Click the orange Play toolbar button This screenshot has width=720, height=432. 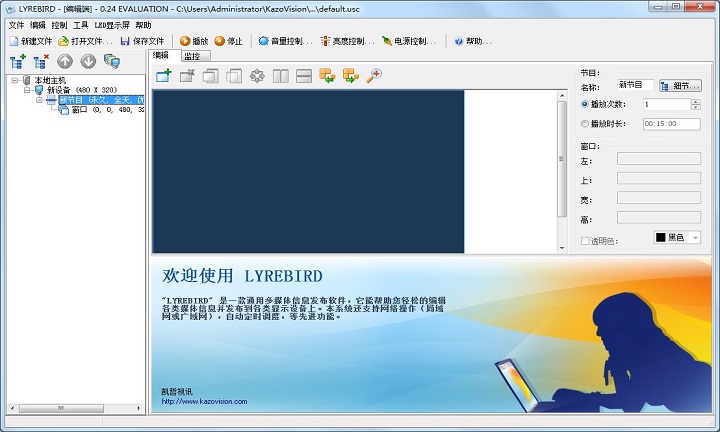(194, 41)
